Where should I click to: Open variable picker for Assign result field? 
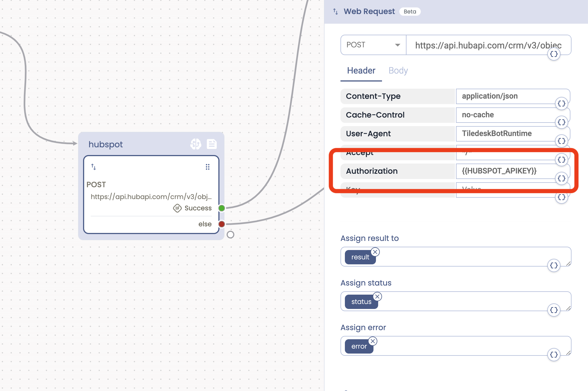coord(554,265)
